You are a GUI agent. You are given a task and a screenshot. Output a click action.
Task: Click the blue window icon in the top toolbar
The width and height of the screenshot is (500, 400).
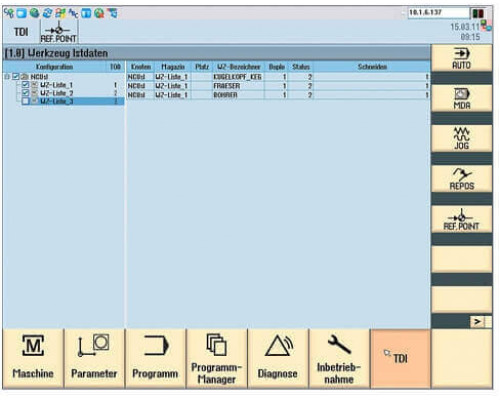pos(21,13)
